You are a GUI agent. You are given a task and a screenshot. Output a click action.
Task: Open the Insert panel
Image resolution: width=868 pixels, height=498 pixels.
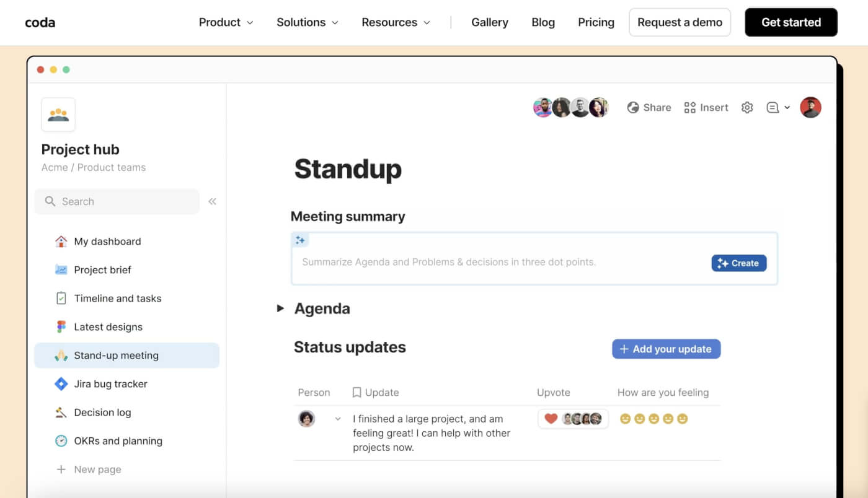pyautogui.click(x=706, y=107)
